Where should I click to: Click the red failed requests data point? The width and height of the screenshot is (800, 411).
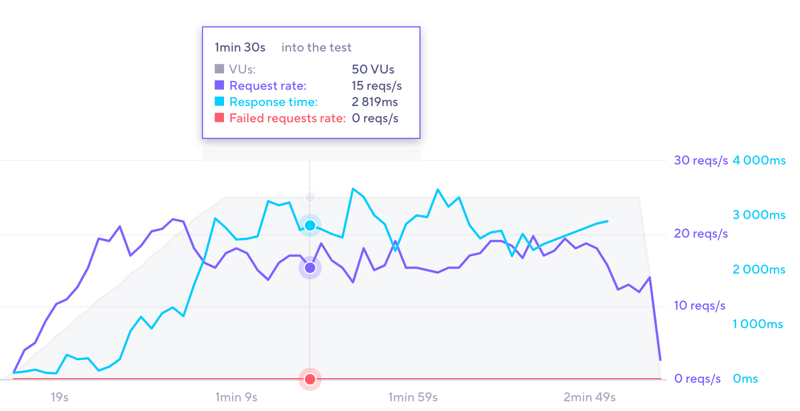pyautogui.click(x=310, y=379)
